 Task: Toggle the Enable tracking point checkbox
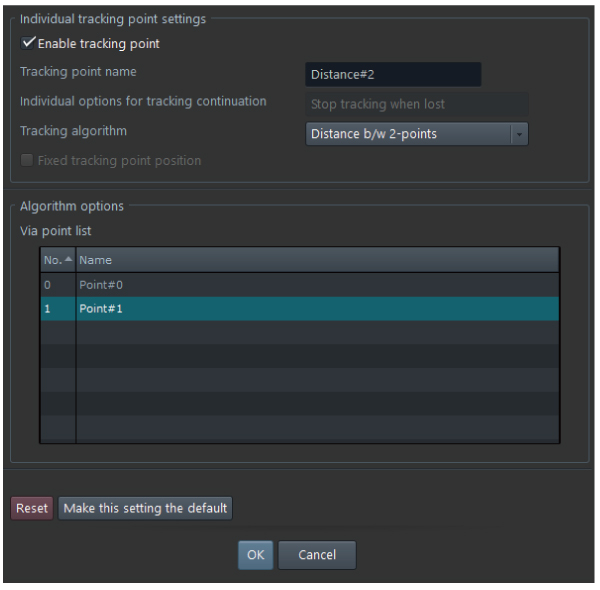(28, 44)
